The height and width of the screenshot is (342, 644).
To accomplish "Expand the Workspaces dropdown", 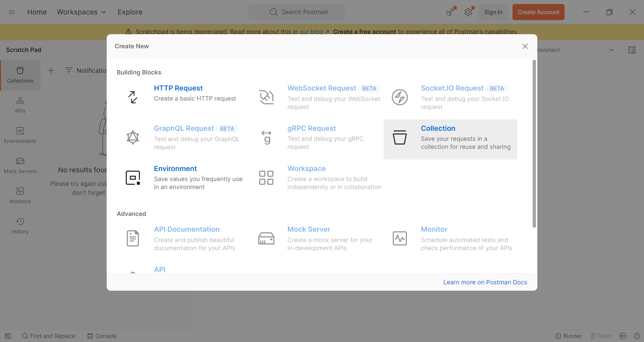I will pos(82,12).
